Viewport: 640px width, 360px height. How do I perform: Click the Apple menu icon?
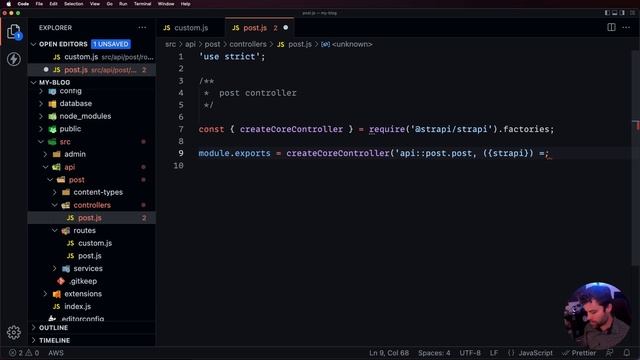tap(9, 4)
